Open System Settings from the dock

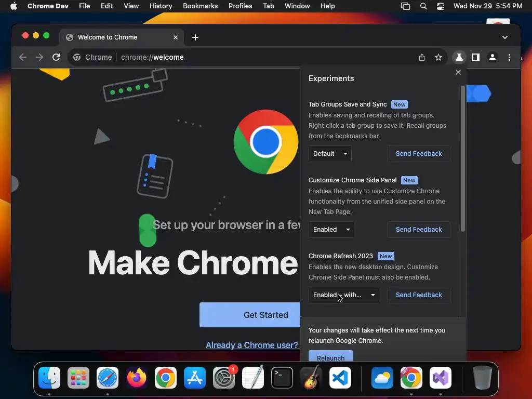pyautogui.click(x=224, y=378)
